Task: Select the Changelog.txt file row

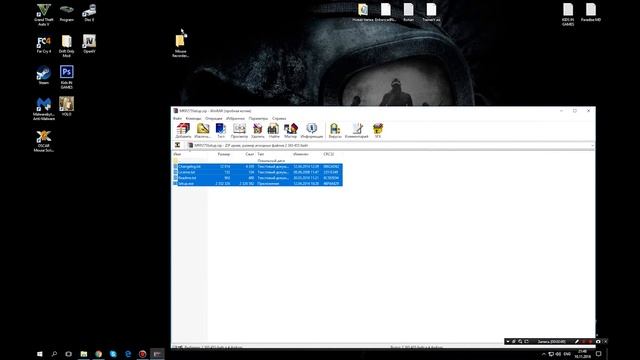Action: pos(258,167)
